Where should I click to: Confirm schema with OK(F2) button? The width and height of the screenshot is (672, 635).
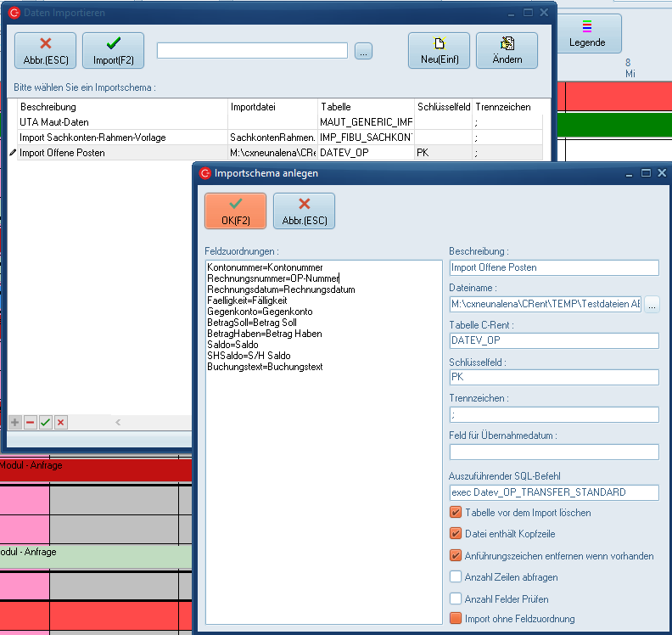[x=235, y=211]
